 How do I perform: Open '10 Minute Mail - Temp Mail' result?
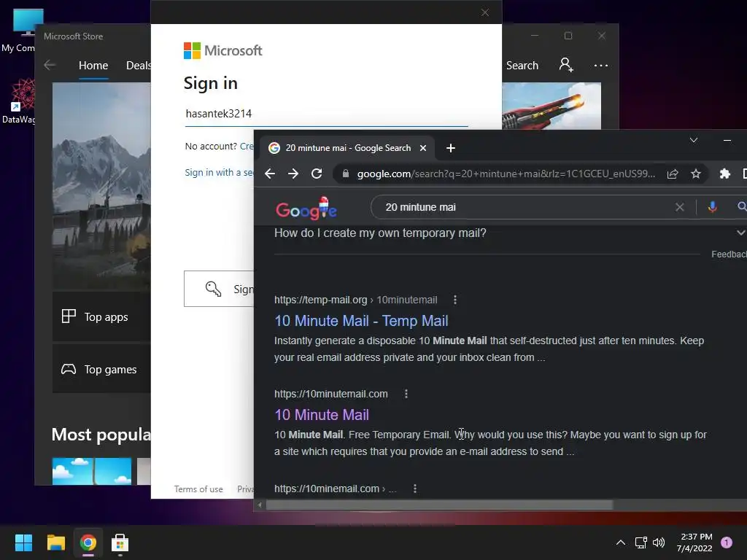361,321
